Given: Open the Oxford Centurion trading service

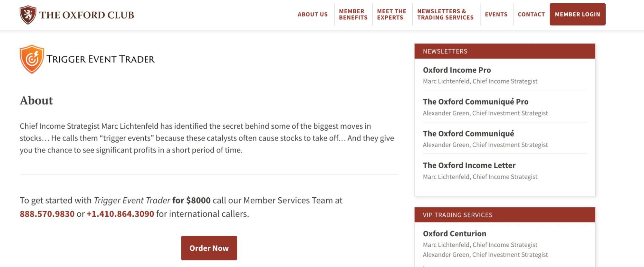Looking at the screenshot, I should point(455,233).
